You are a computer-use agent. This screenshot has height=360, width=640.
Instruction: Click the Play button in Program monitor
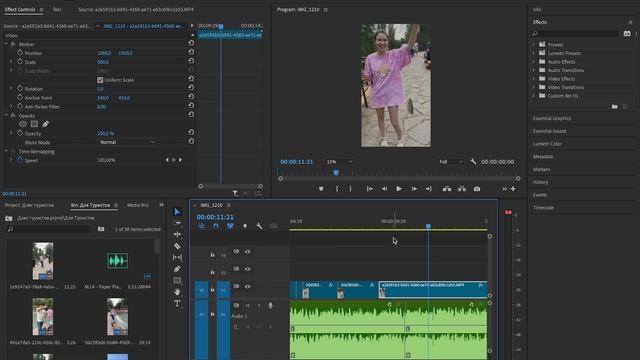[x=399, y=189]
